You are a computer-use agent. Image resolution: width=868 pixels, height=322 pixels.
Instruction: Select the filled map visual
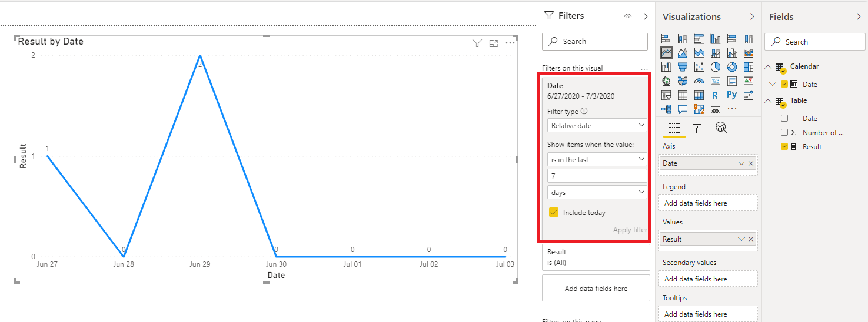click(683, 81)
